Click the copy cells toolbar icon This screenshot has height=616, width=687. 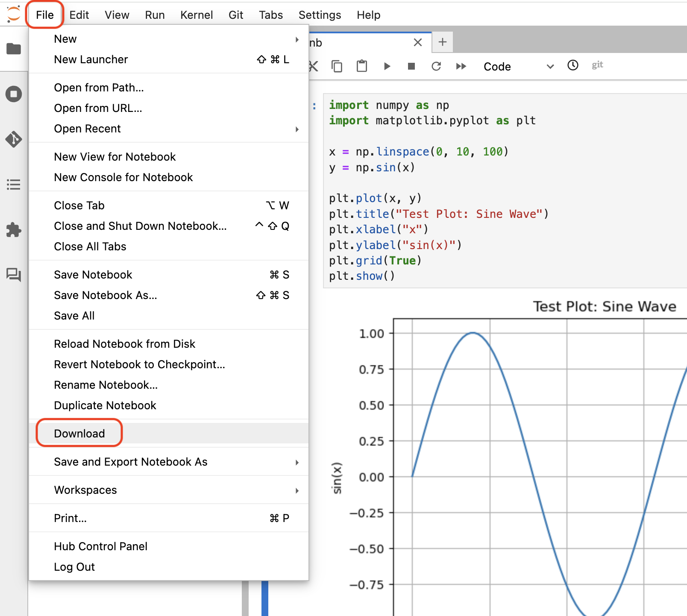pos(337,66)
